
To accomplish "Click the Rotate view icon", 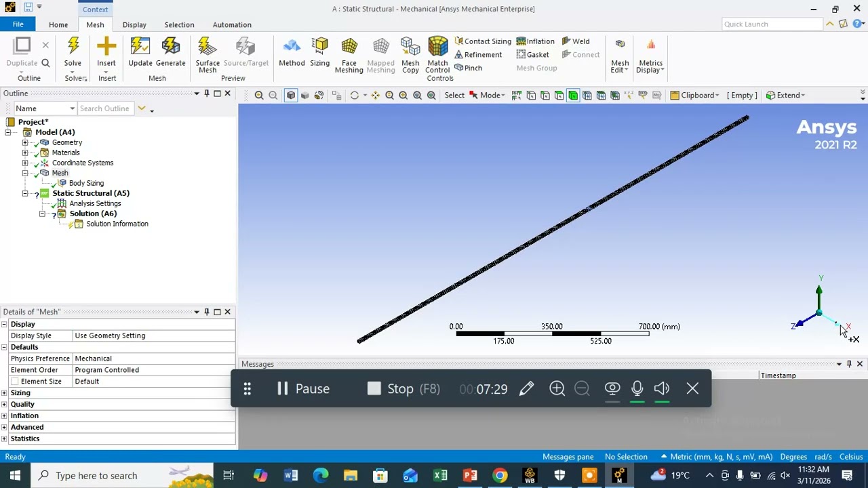I will pos(354,96).
